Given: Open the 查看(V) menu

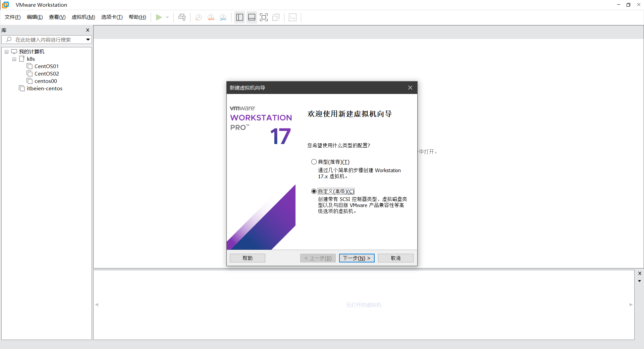Looking at the screenshot, I should (57, 17).
